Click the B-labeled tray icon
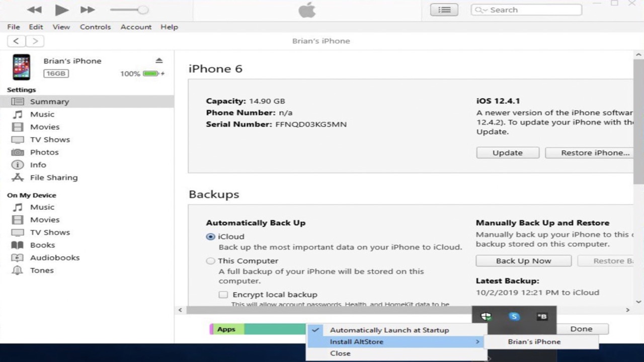The width and height of the screenshot is (644, 362). click(x=542, y=316)
